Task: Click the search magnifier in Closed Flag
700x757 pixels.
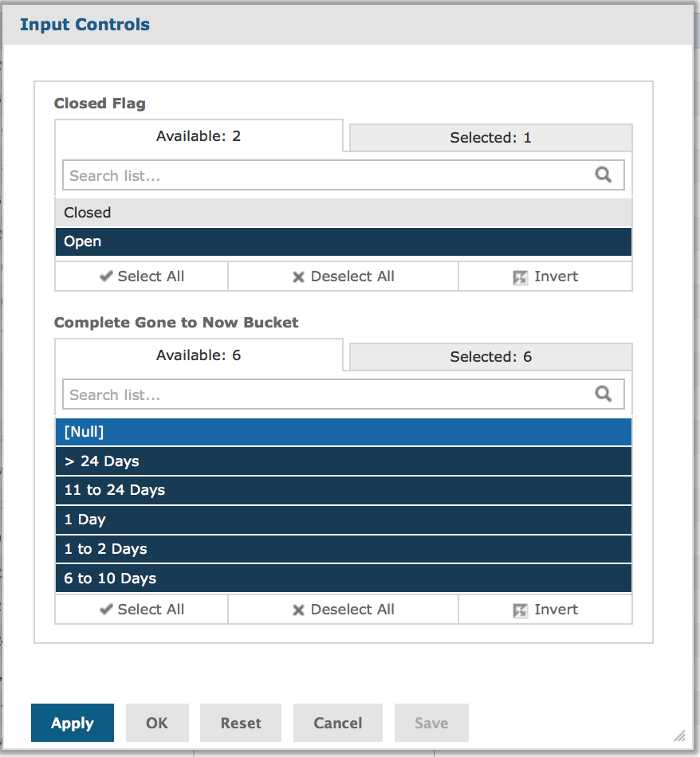Action: point(603,175)
